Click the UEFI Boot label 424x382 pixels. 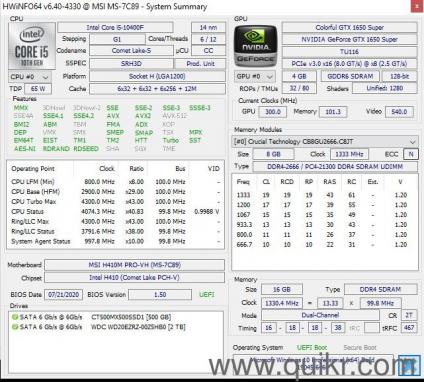tap(312, 347)
